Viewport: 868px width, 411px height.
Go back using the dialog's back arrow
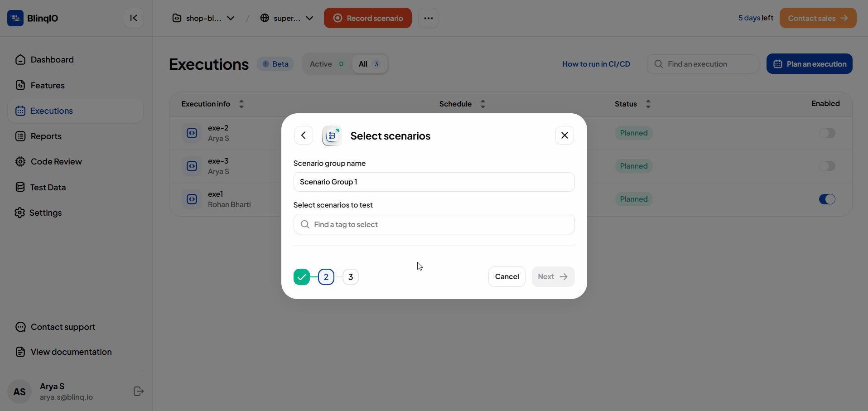(x=304, y=135)
